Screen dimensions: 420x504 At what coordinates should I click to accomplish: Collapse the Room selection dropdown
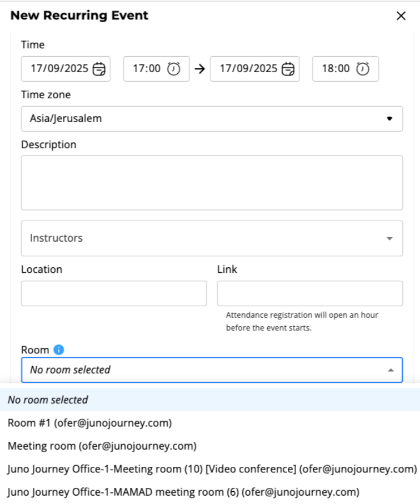(x=391, y=370)
